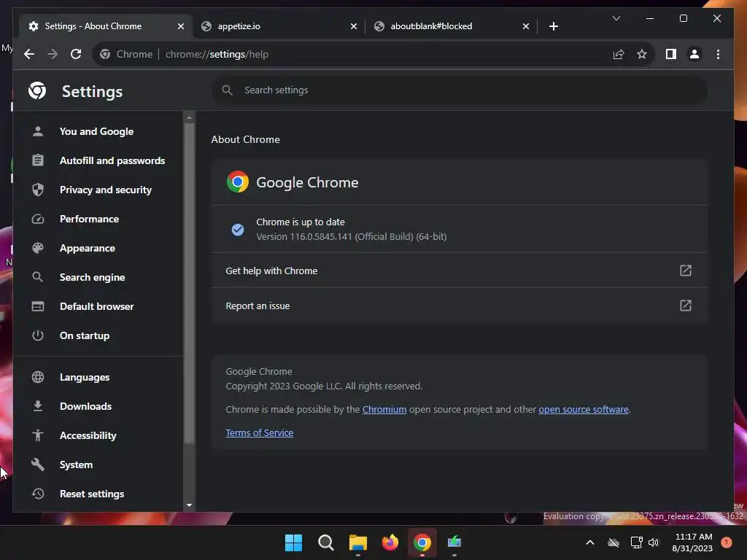Image resolution: width=747 pixels, height=560 pixels.
Task: Open Appearance settings
Action: (x=98, y=248)
